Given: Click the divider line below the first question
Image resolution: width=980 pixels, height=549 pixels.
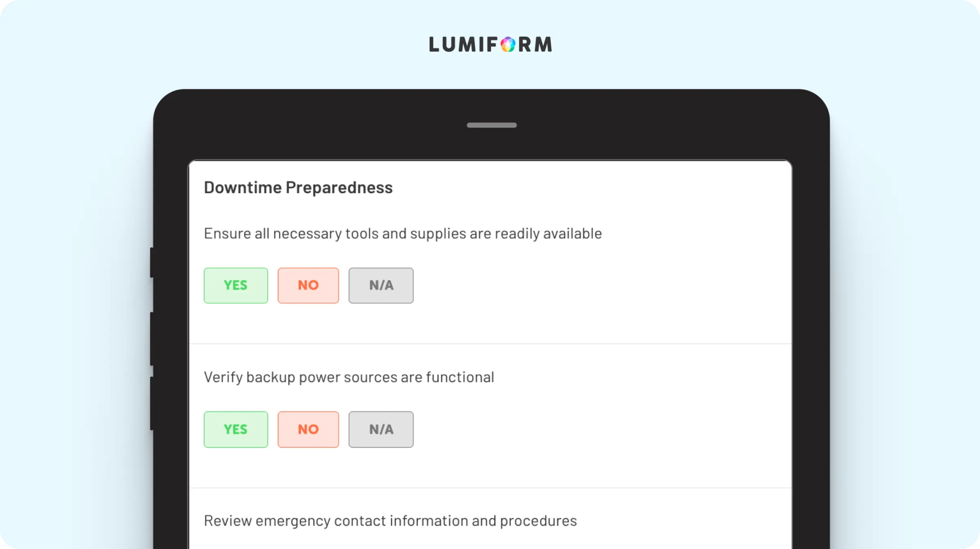Looking at the screenshot, I should [490, 344].
